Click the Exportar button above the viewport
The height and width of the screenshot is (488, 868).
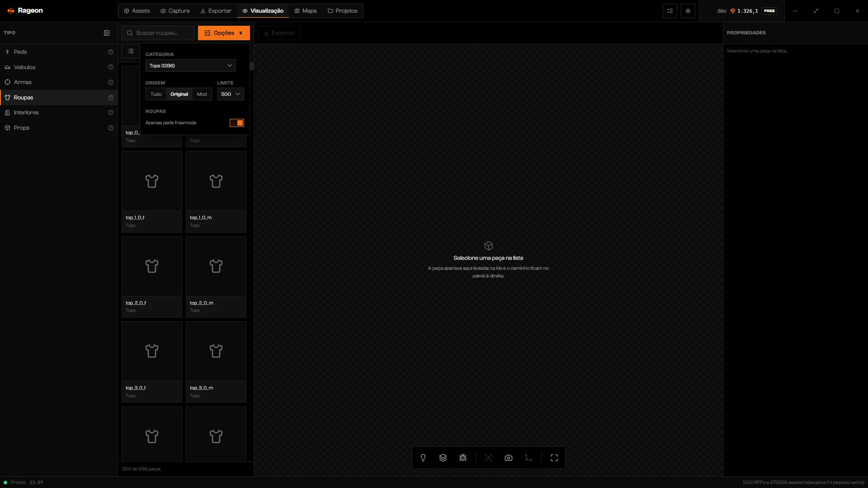279,33
